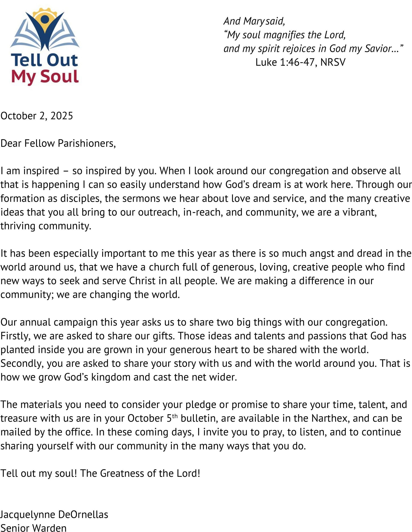Click the word "Secondly," in third paragraph
The image size is (412, 532).
click(22, 364)
